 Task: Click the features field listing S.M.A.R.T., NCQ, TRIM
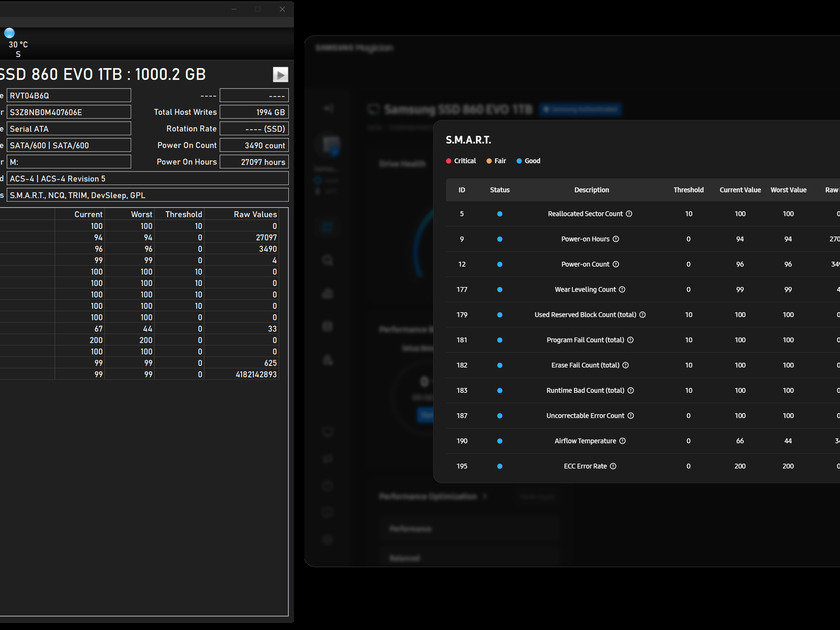coord(148,195)
